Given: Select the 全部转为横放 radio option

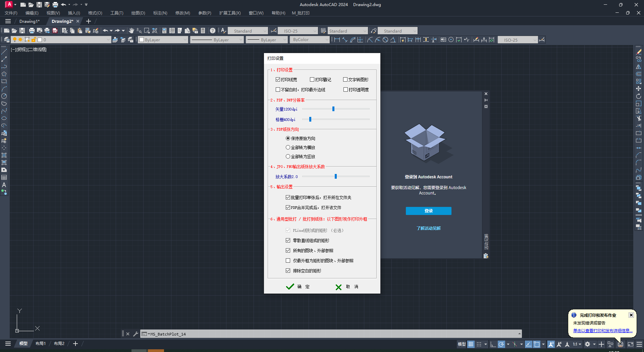Looking at the screenshot, I should pyautogui.click(x=288, y=147).
